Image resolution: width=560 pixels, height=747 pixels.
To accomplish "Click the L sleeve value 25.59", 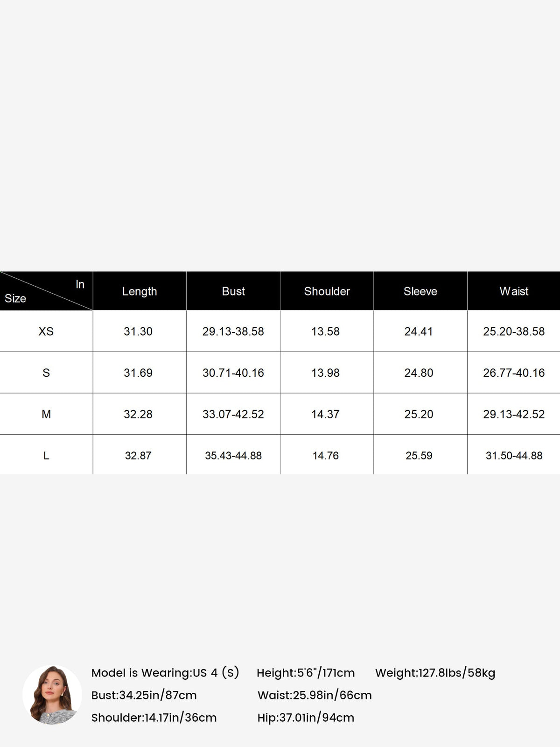I will click(x=419, y=456).
